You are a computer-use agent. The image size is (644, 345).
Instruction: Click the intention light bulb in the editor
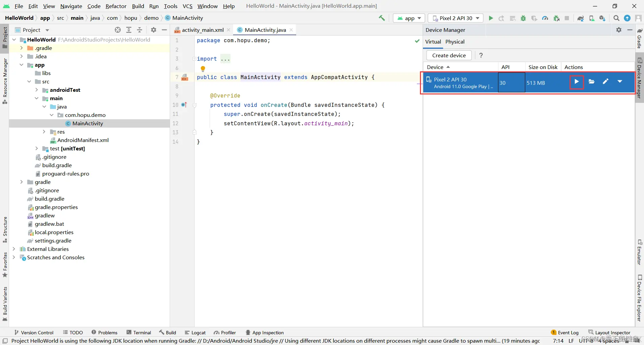[x=203, y=69]
